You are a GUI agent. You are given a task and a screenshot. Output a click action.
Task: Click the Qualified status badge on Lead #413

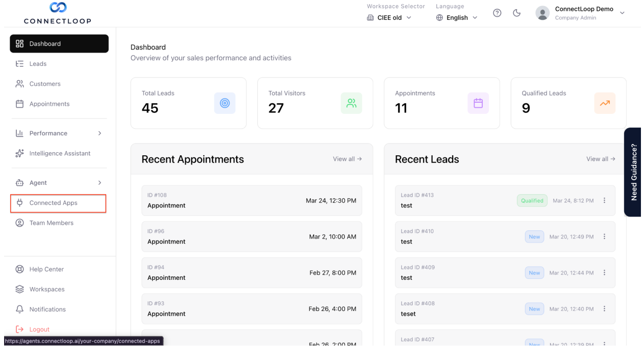(532, 201)
